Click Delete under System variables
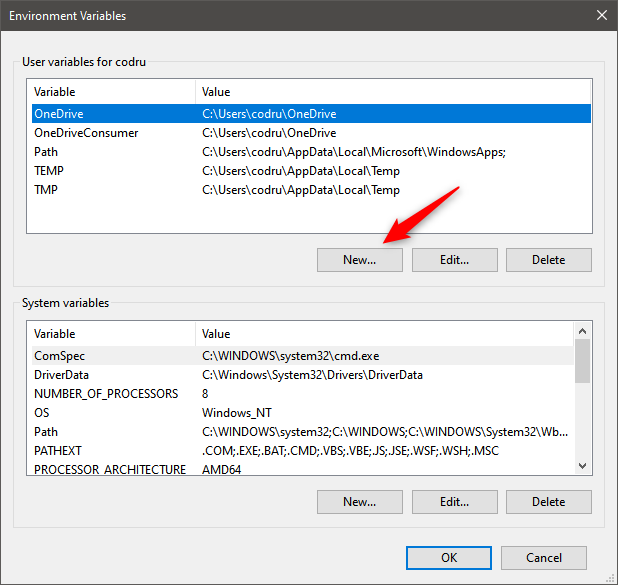 [548, 501]
